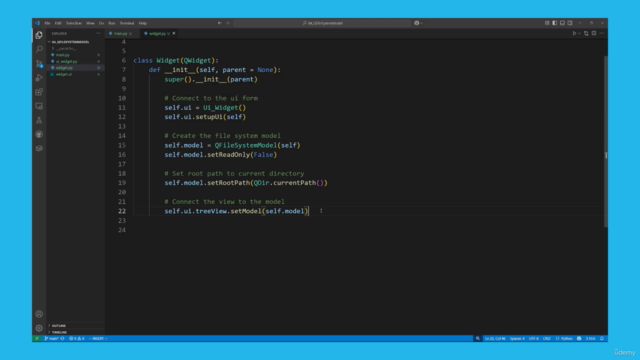Image resolution: width=640 pixels, height=360 pixels.
Task: Switch to the main.py editor tab
Action: (x=121, y=33)
